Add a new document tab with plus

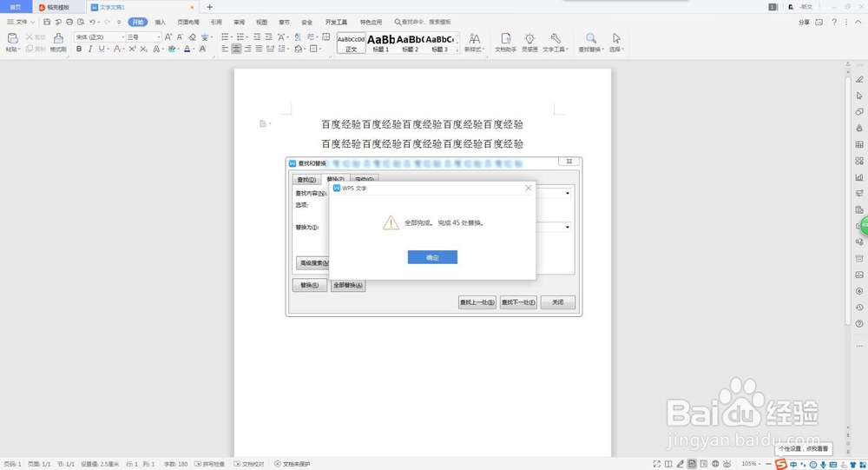[209, 7]
